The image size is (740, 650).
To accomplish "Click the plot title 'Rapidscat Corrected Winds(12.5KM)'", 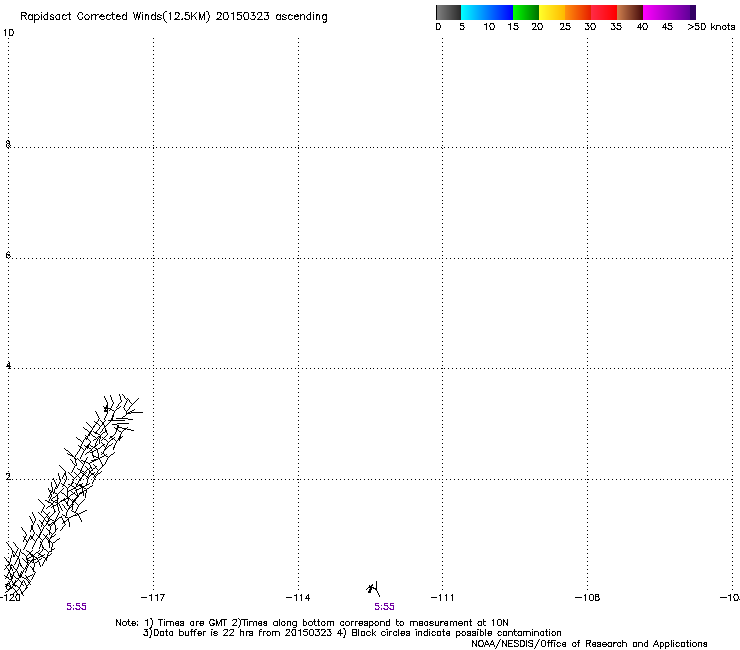I will tap(115, 17).
